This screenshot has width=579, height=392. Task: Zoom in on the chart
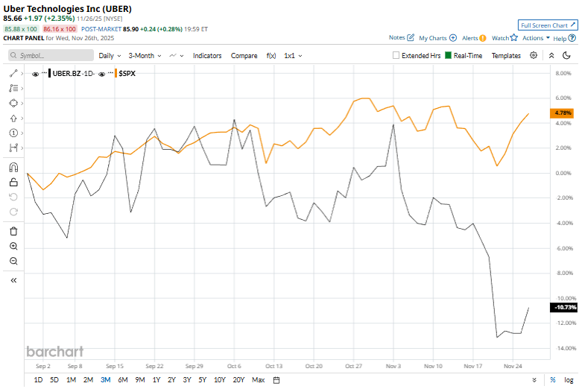[x=13, y=246]
